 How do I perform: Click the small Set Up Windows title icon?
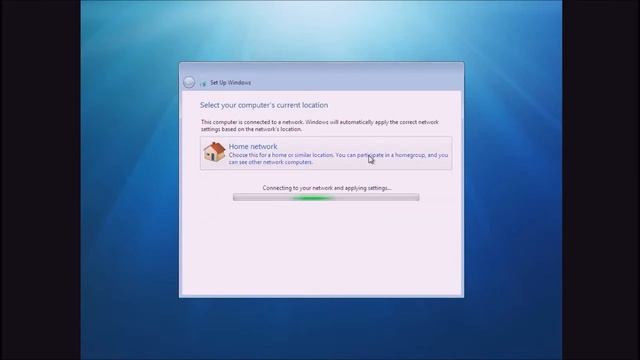coord(203,83)
